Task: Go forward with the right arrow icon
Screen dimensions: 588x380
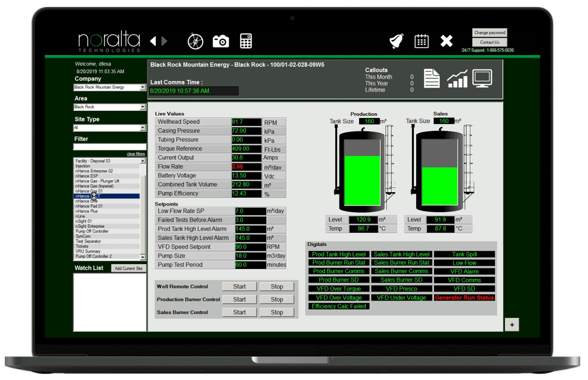Action: (164, 41)
